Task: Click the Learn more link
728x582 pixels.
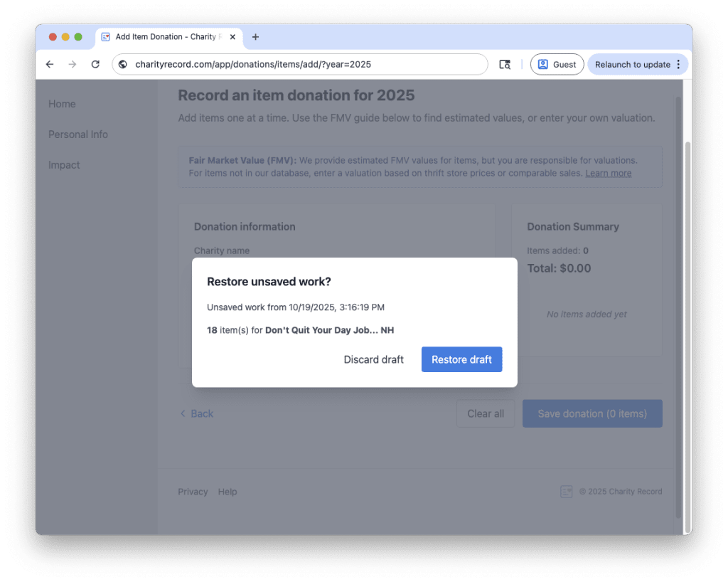Action: coord(608,173)
